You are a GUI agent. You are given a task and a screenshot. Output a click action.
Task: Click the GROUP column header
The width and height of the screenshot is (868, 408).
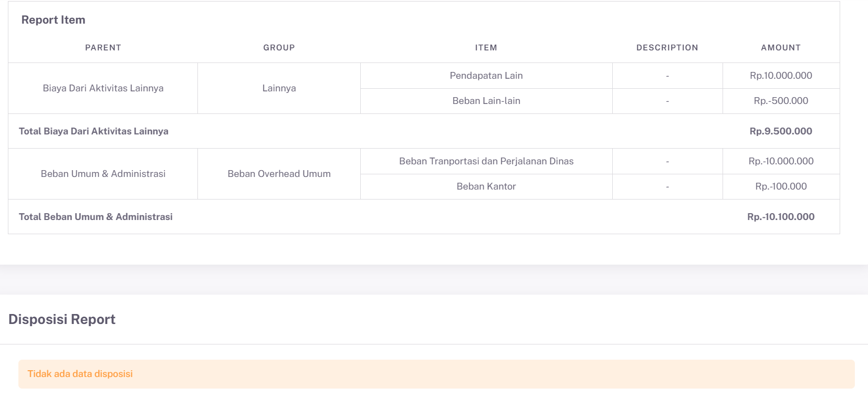[279, 48]
